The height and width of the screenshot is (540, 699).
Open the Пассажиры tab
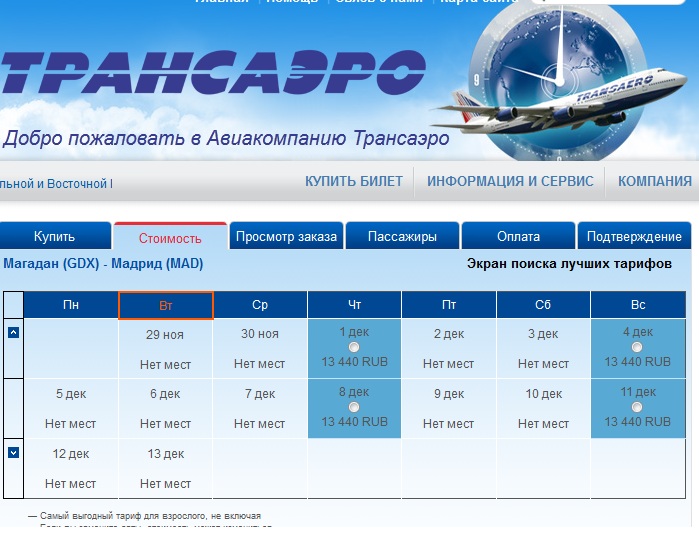point(402,237)
